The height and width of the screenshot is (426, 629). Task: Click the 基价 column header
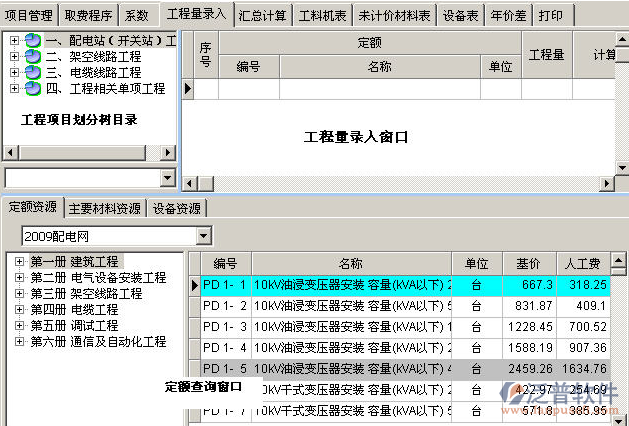pos(528,263)
